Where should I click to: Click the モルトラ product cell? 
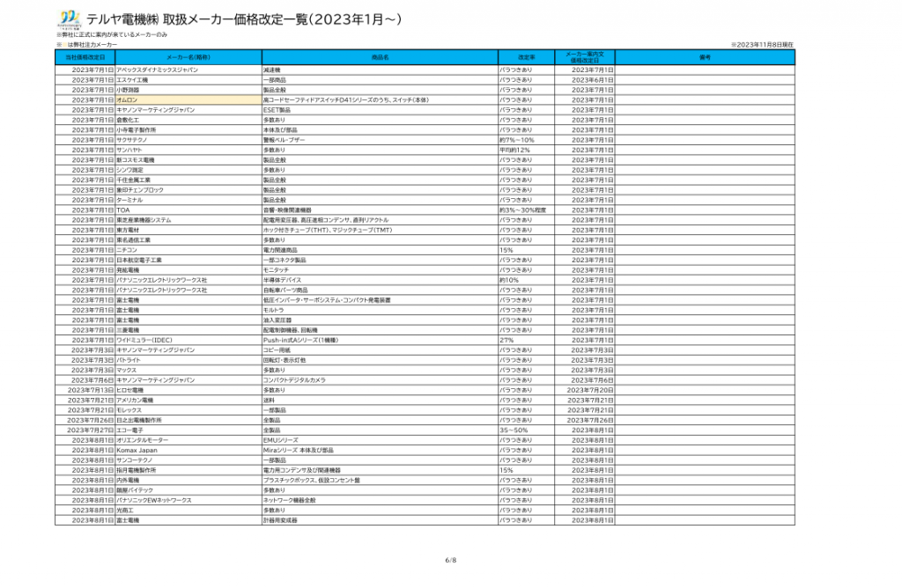[380, 311]
